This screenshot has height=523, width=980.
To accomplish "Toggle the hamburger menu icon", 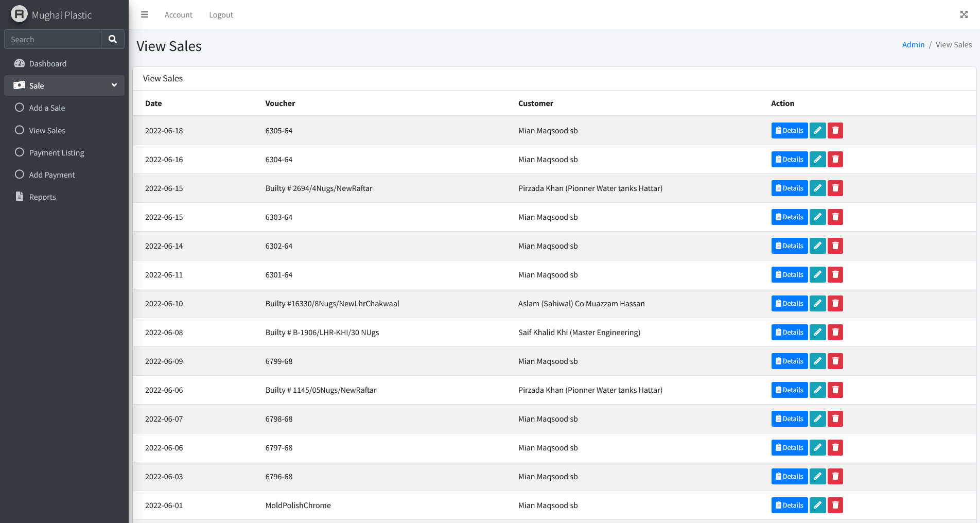I will (145, 14).
